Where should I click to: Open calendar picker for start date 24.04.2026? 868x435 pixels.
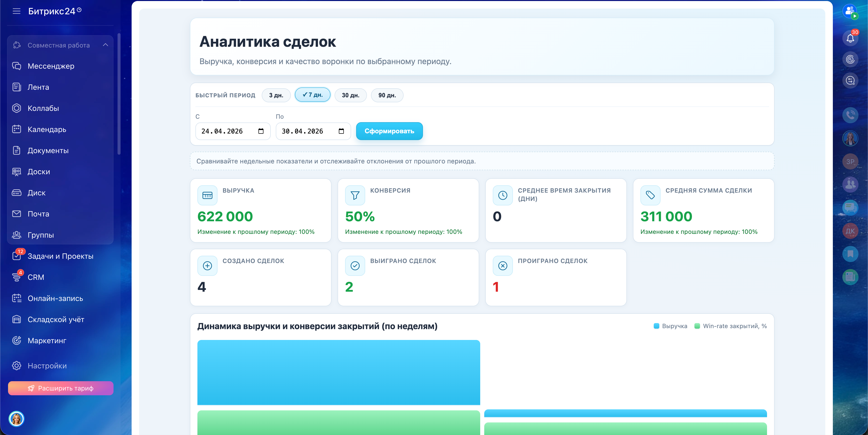(261, 131)
